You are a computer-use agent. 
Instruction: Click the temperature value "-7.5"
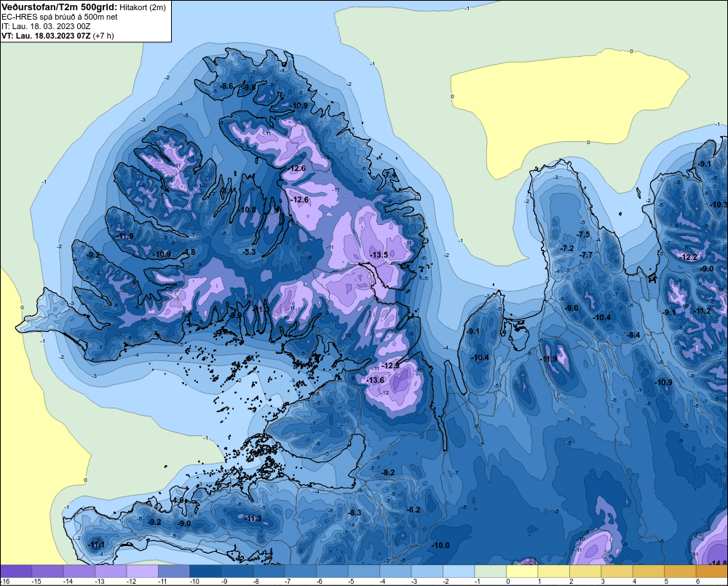583,234
